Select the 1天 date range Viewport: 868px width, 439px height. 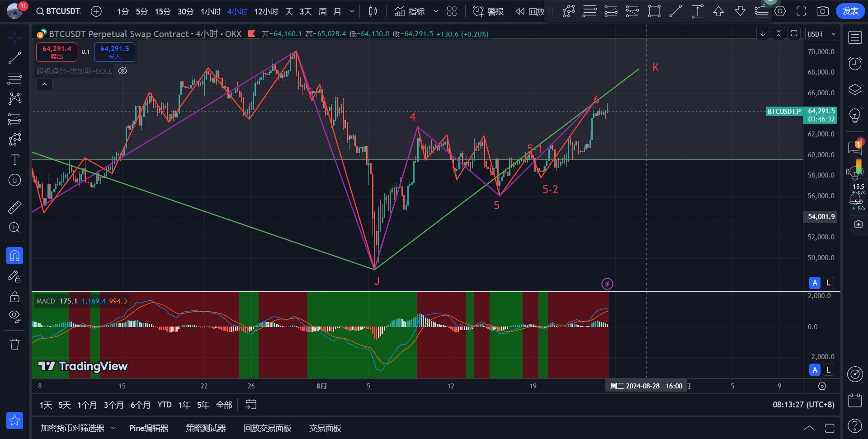pos(46,405)
